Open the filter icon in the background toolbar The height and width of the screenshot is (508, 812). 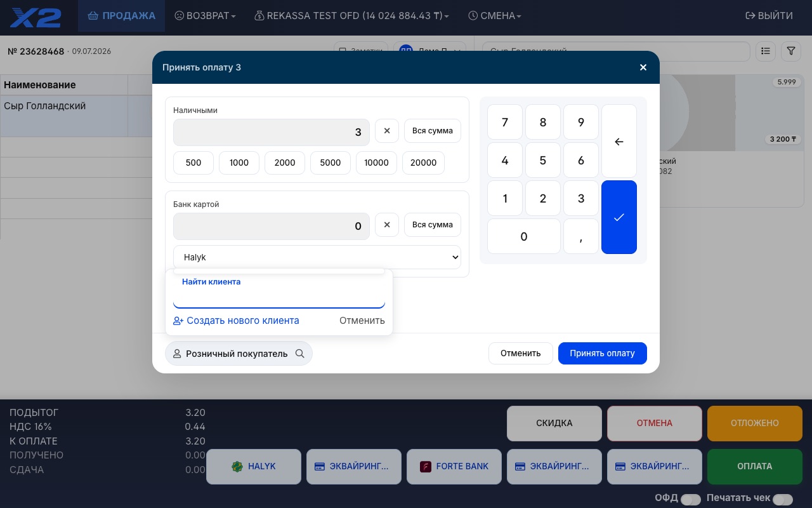tap(791, 51)
